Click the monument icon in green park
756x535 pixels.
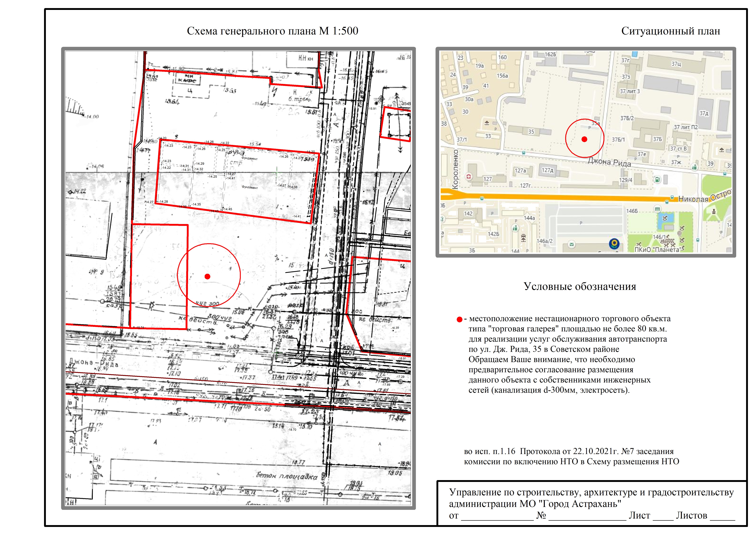[713, 211]
